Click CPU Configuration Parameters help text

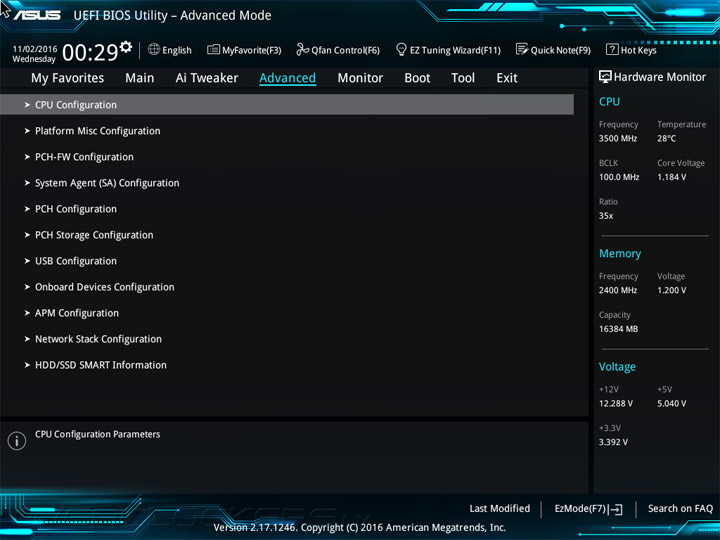pos(97,434)
